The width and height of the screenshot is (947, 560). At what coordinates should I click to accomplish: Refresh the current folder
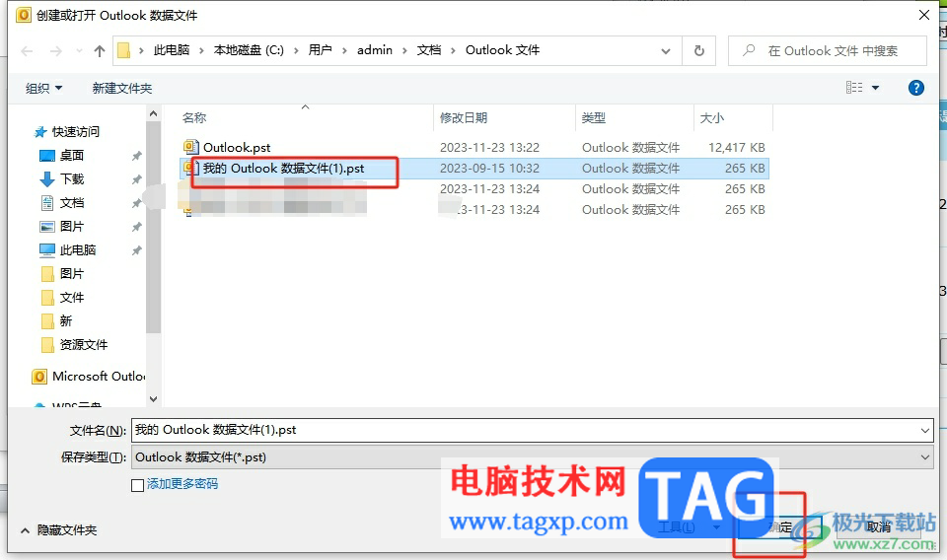click(698, 51)
